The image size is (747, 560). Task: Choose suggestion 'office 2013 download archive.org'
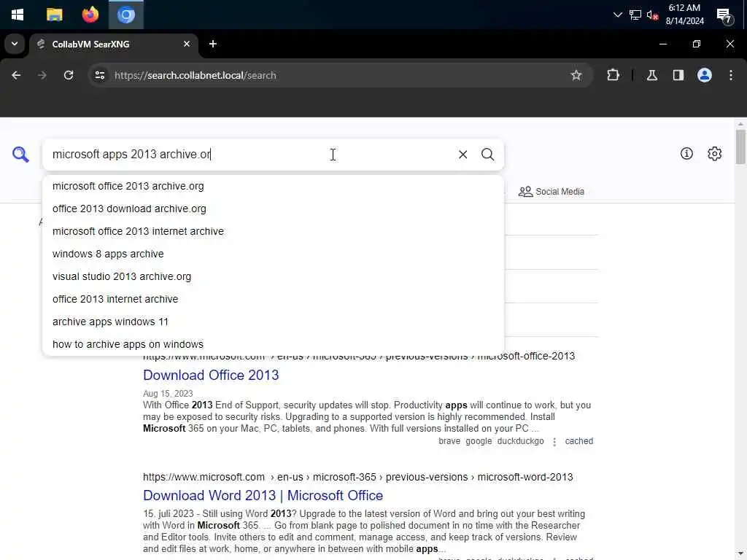[273, 209]
